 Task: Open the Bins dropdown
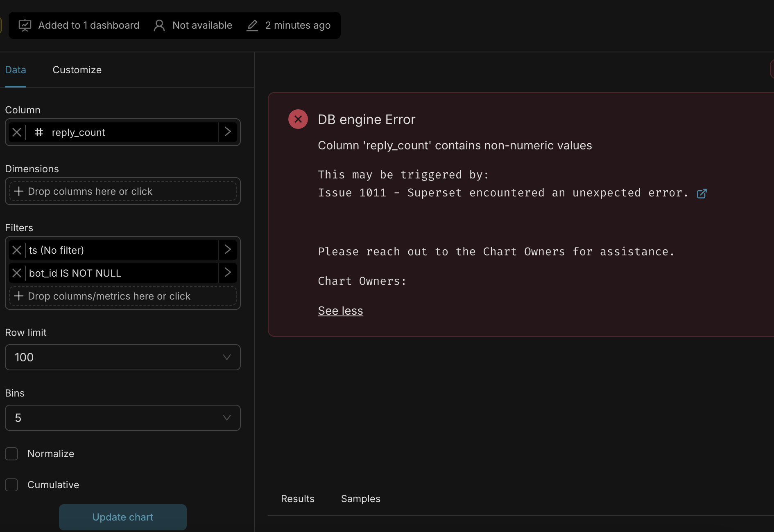(x=122, y=418)
